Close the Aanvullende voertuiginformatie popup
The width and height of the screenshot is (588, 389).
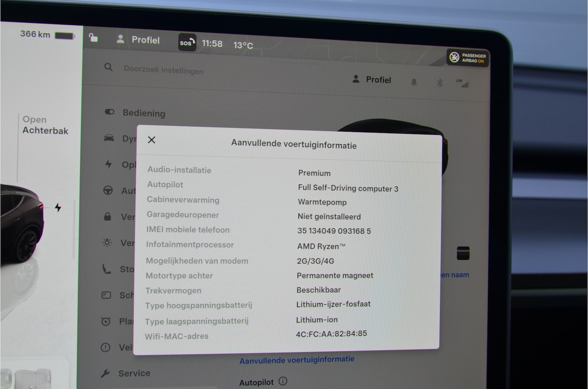tap(152, 140)
